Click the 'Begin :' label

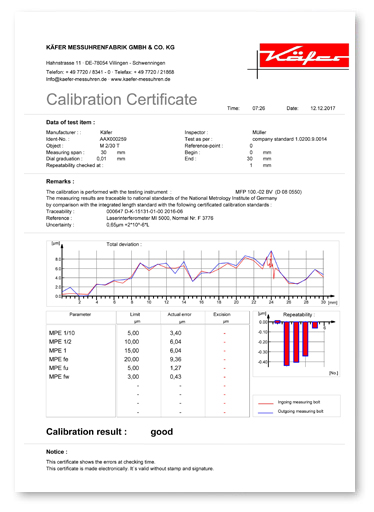point(192,152)
